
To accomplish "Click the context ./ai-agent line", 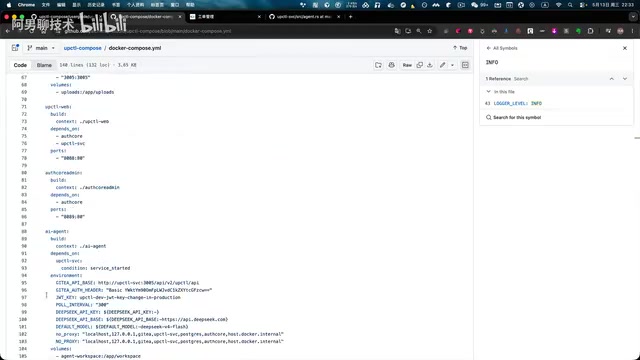I will point(81,246).
